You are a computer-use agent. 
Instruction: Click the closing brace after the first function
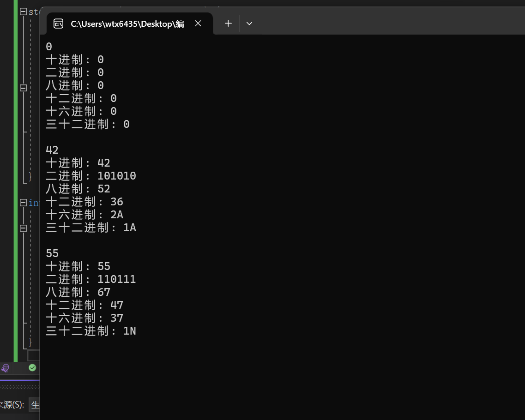pos(30,177)
